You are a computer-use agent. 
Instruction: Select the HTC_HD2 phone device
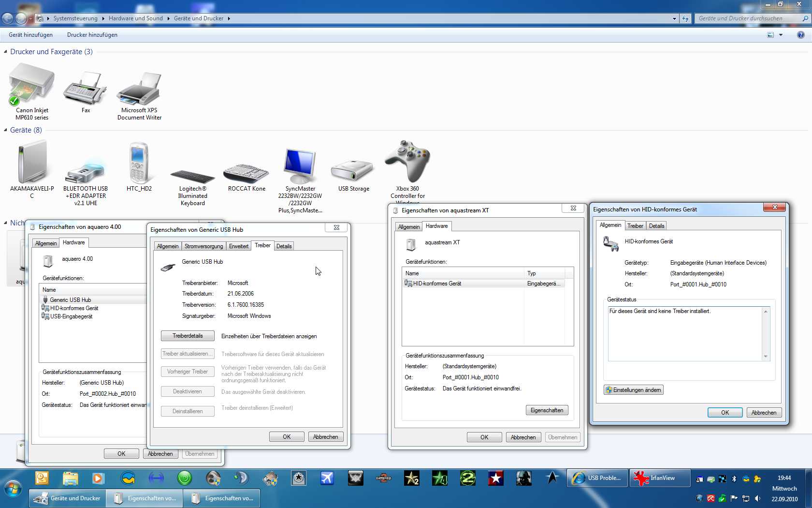[139, 167]
